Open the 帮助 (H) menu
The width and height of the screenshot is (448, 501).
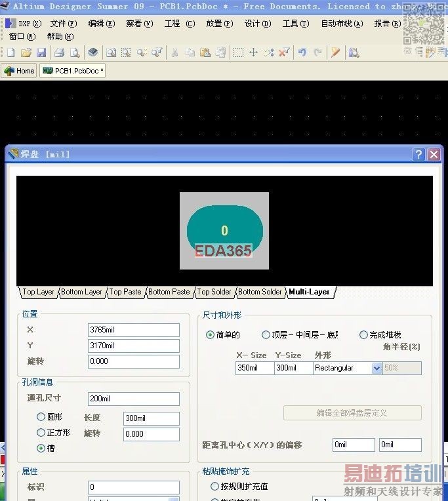click(60, 37)
